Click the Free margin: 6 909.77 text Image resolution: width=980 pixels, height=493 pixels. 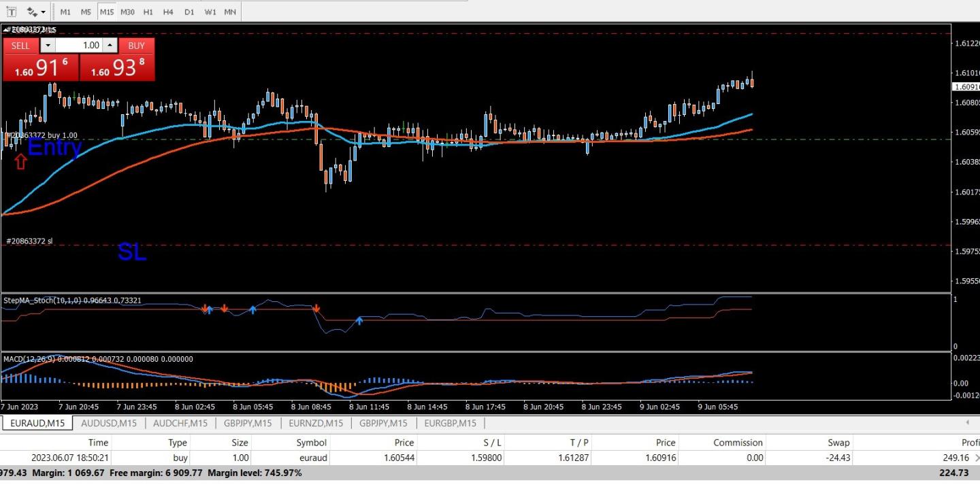(x=156, y=473)
